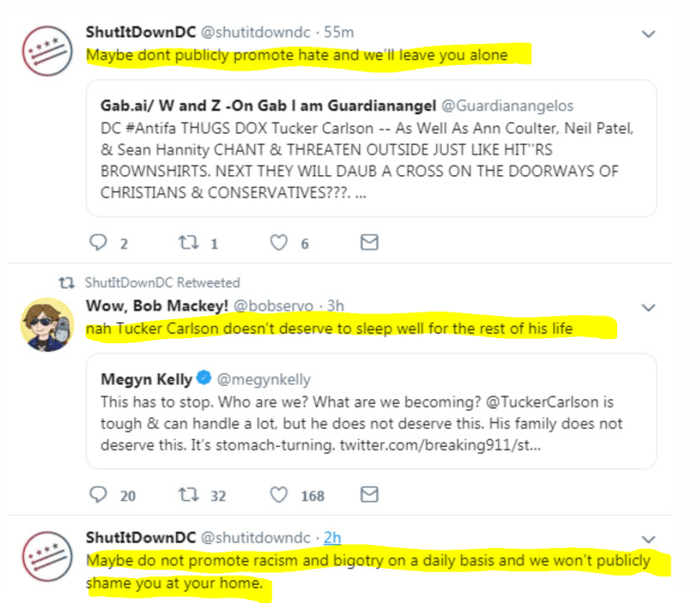Open the quoted Guardianangel Gab tweet

(370, 147)
